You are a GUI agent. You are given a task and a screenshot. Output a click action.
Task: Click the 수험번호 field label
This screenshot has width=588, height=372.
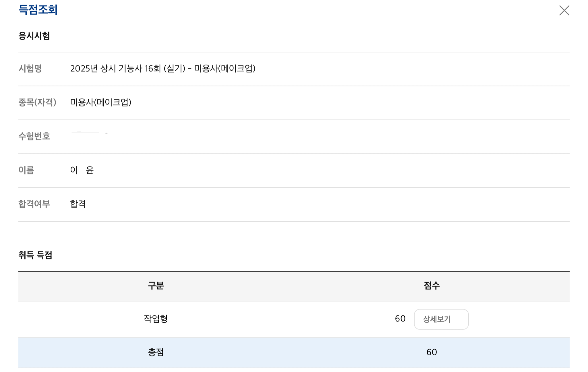34,136
